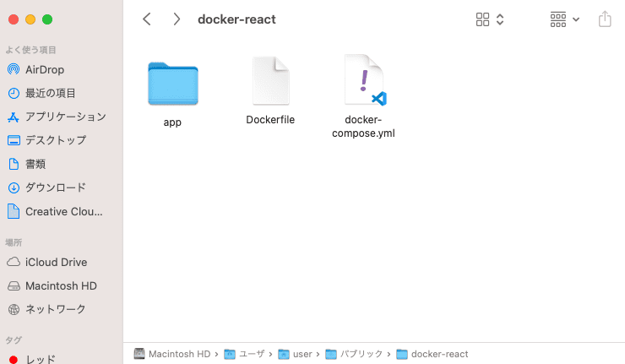This screenshot has height=364, width=625.
Task: Open ダウンロード in the sidebar
Action: click(x=55, y=187)
